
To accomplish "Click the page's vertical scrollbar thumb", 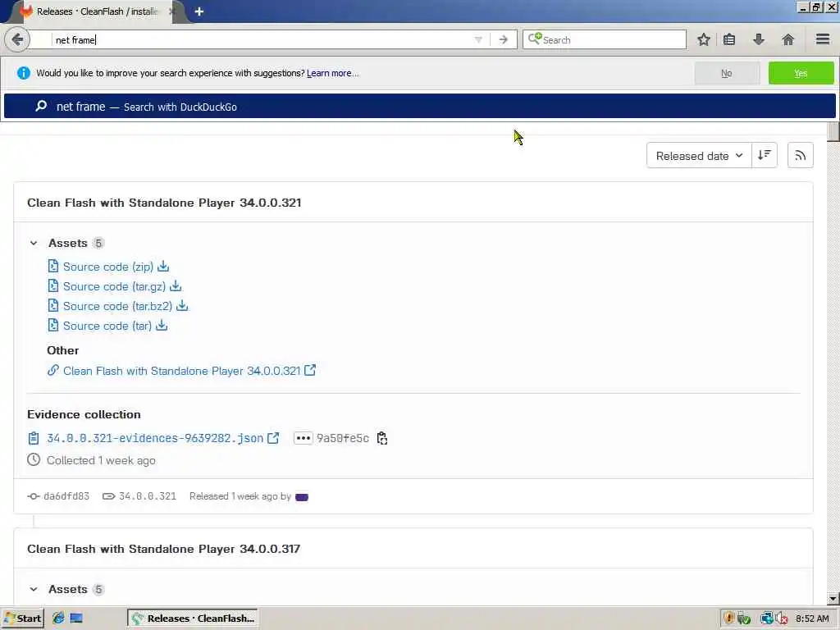I will [833, 132].
